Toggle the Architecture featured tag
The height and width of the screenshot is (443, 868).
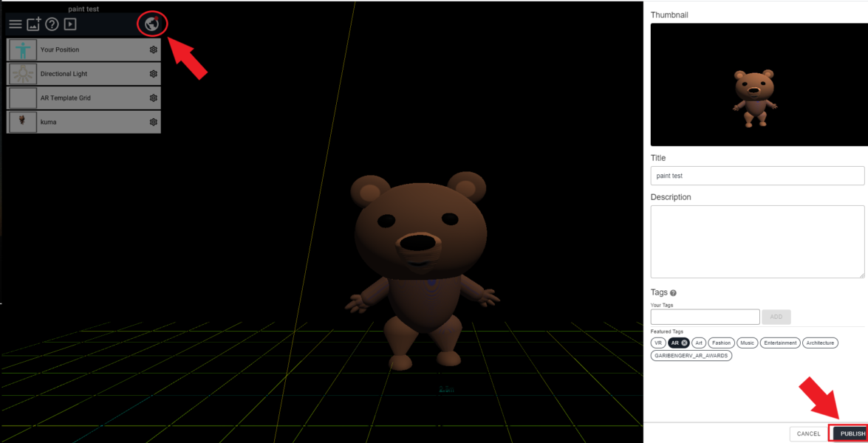(821, 343)
